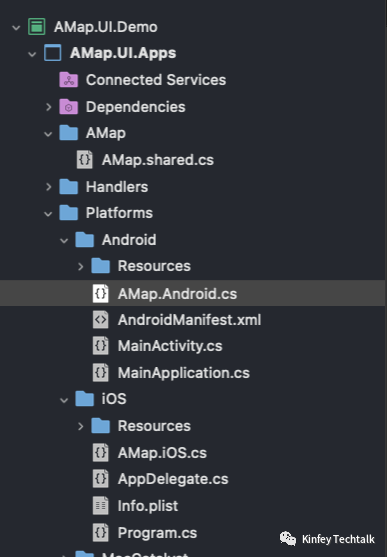Image resolution: width=387 pixels, height=557 pixels.
Task: Open MainActivity.cs by its name
Action: click(x=170, y=346)
